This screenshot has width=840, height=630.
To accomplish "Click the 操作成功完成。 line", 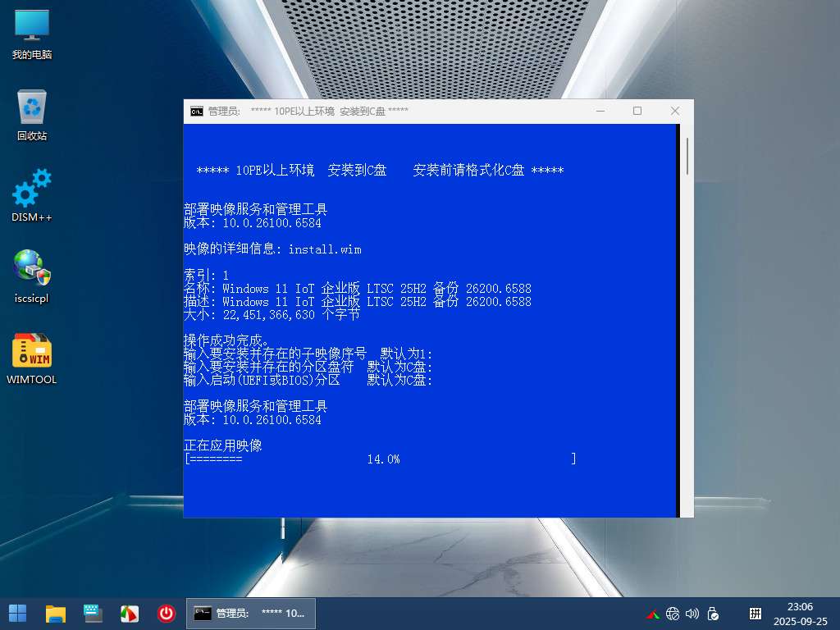I will pyautogui.click(x=226, y=340).
